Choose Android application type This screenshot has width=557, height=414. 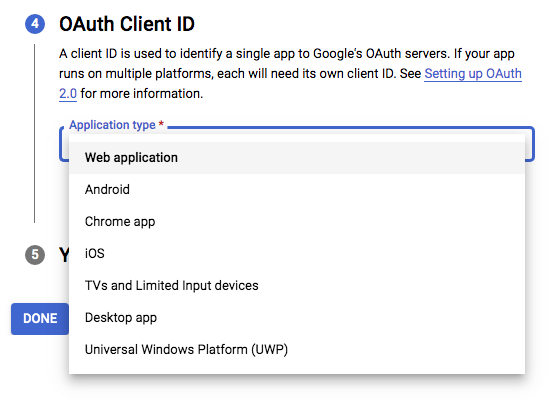tap(297, 190)
